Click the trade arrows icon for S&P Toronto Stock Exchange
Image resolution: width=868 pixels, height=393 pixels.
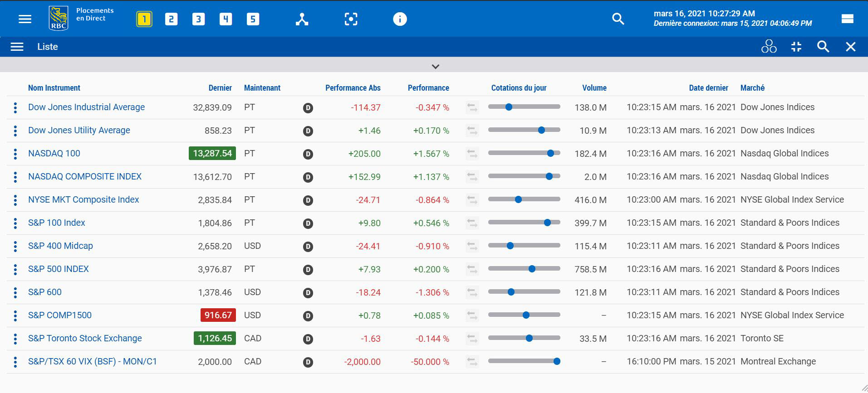pyautogui.click(x=472, y=339)
